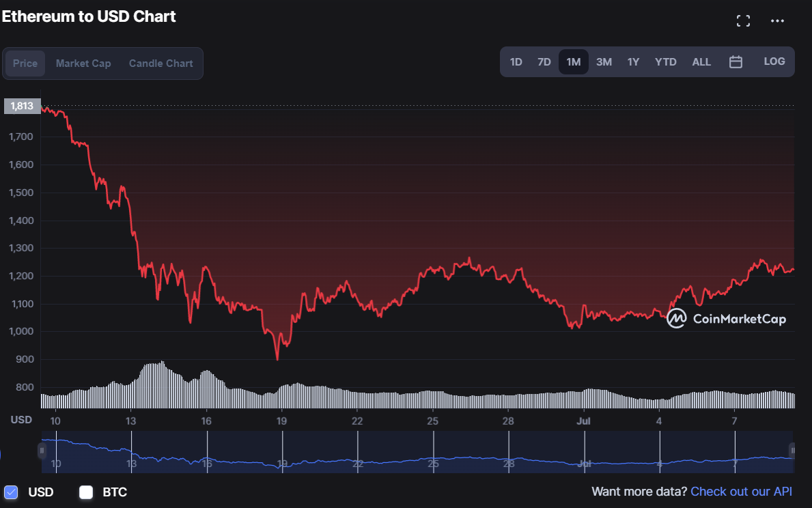Switch to the Market Cap tab

[83, 63]
